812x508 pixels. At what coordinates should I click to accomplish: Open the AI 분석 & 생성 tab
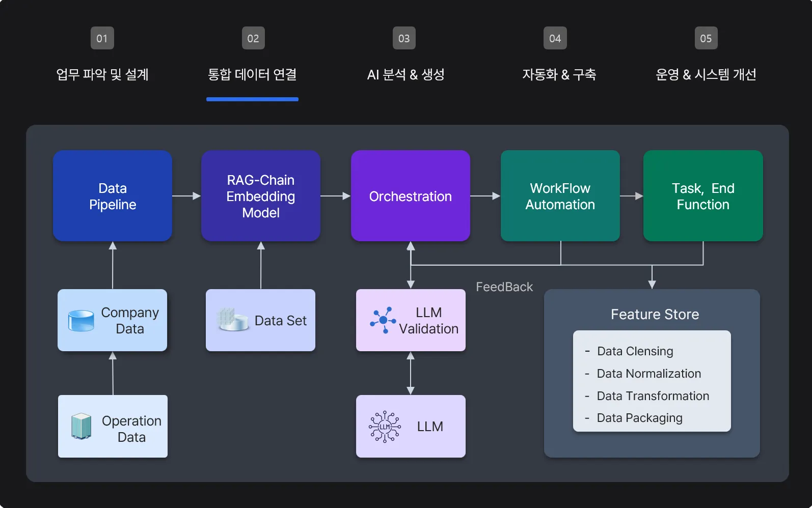[x=406, y=75]
